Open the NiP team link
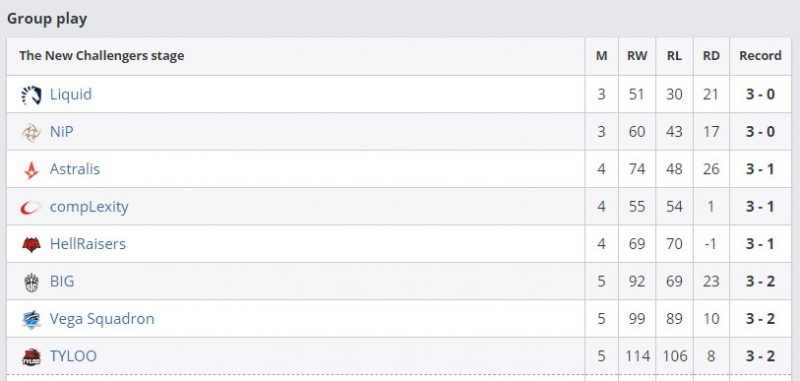The image size is (800, 381). (61, 132)
